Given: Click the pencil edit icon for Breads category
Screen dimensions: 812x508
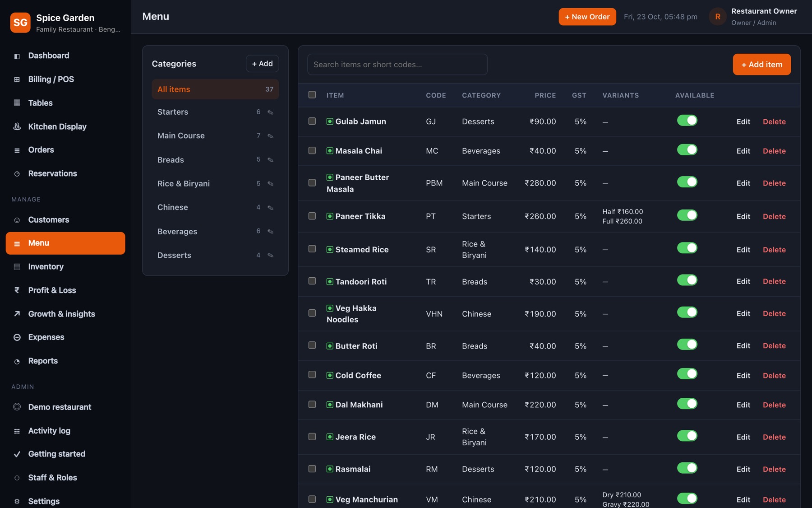Looking at the screenshot, I should point(270,160).
